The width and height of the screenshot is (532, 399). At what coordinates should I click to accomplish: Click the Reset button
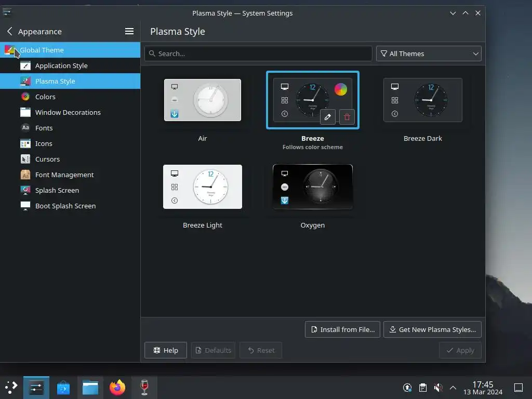point(261,350)
